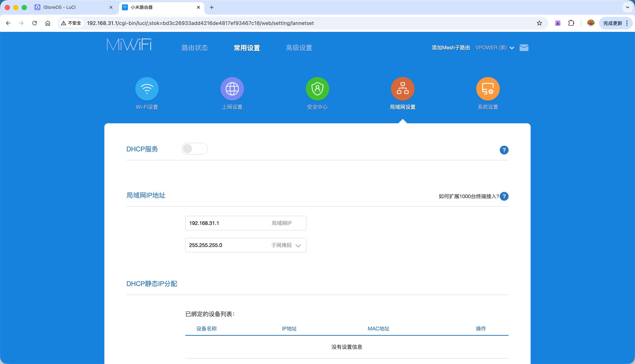Viewport: 635px width, 364px height.
Task: Click 完成更新 button in Chrome
Action: click(612, 23)
